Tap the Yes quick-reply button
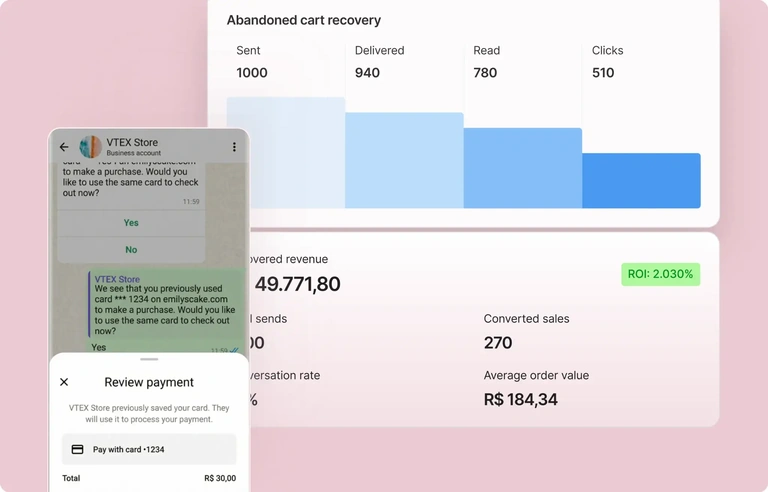Screen dimensions: 768x492 pos(131,222)
